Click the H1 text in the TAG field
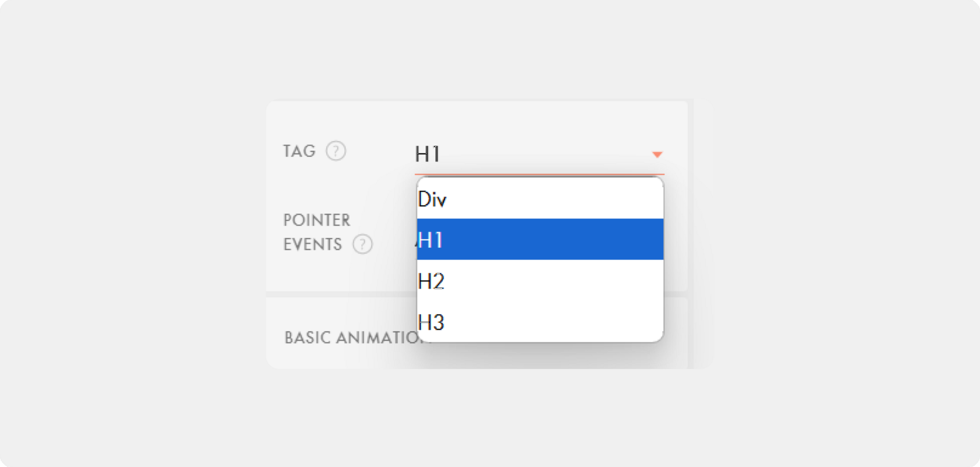 click(x=427, y=155)
